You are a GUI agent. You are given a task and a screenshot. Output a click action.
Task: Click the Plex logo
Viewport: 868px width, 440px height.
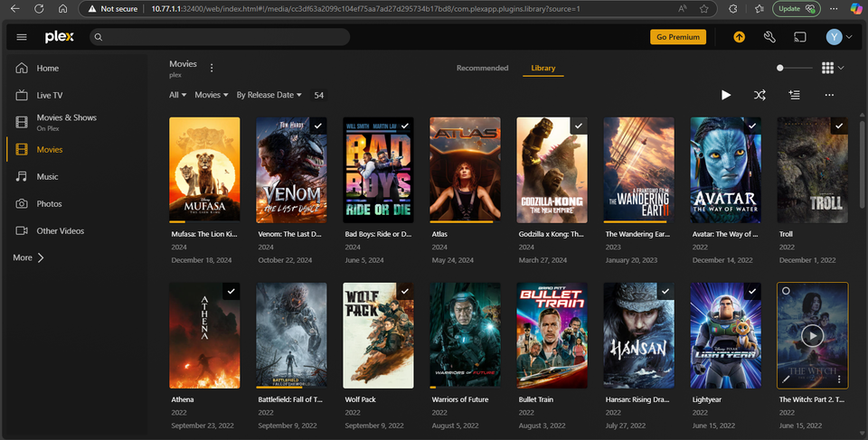click(x=60, y=37)
